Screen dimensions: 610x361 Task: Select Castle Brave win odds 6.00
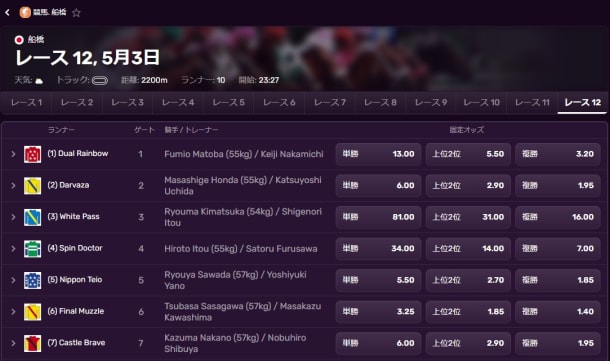[379, 343]
